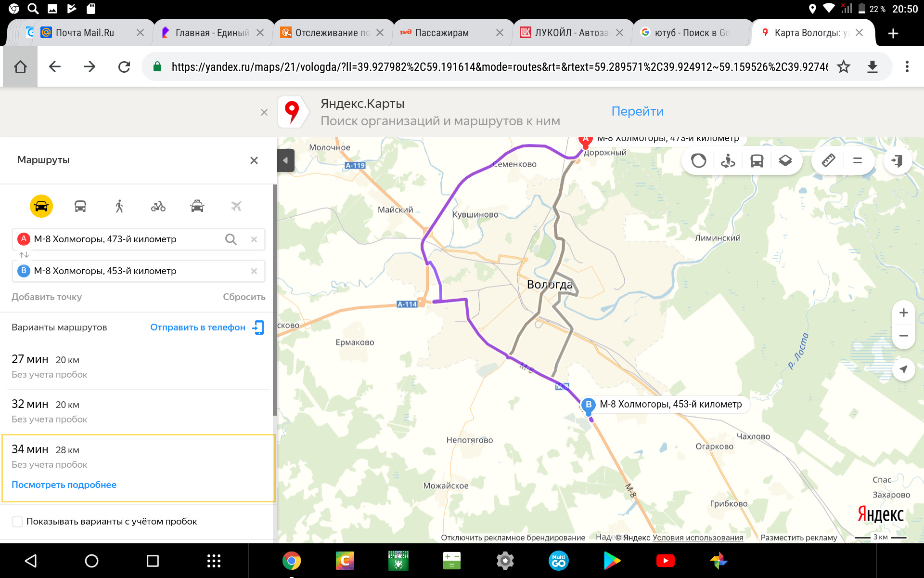Image resolution: width=924 pixels, height=578 pixels.
Task: Click the sign-in door icon on map
Action: point(898,160)
